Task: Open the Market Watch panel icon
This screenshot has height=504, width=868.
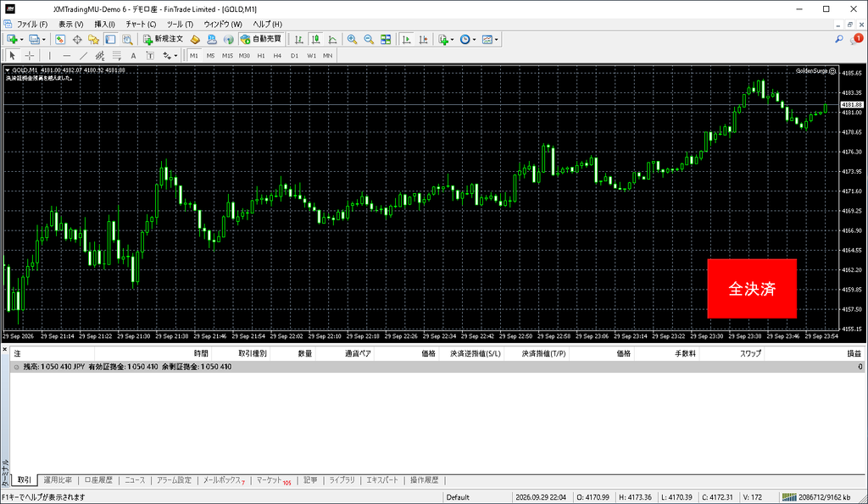Action: [60, 39]
